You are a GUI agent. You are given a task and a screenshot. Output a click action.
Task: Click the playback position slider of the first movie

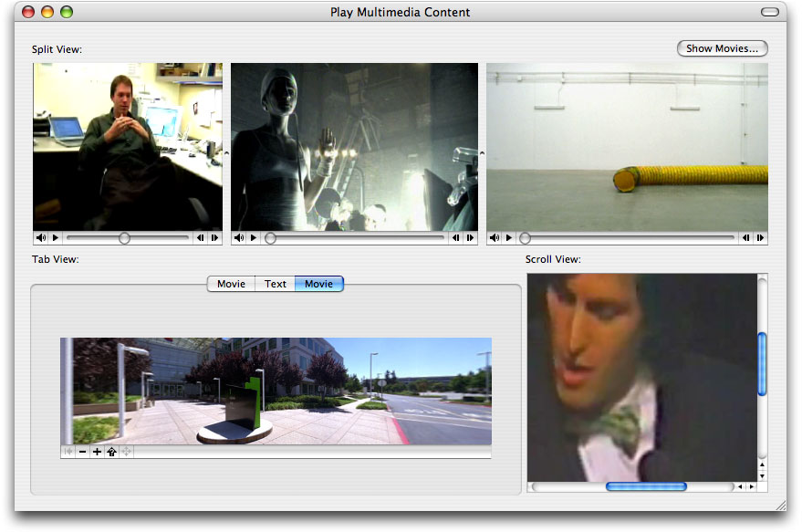pyautogui.click(x=122, y=237)
